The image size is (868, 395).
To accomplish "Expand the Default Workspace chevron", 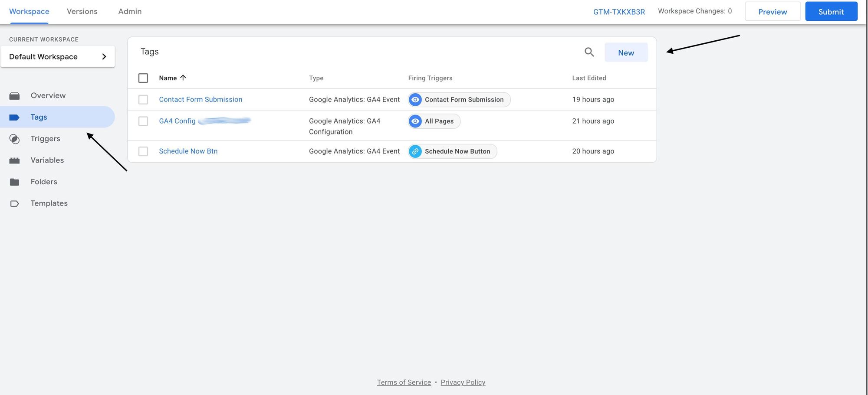I will (104, 56).
